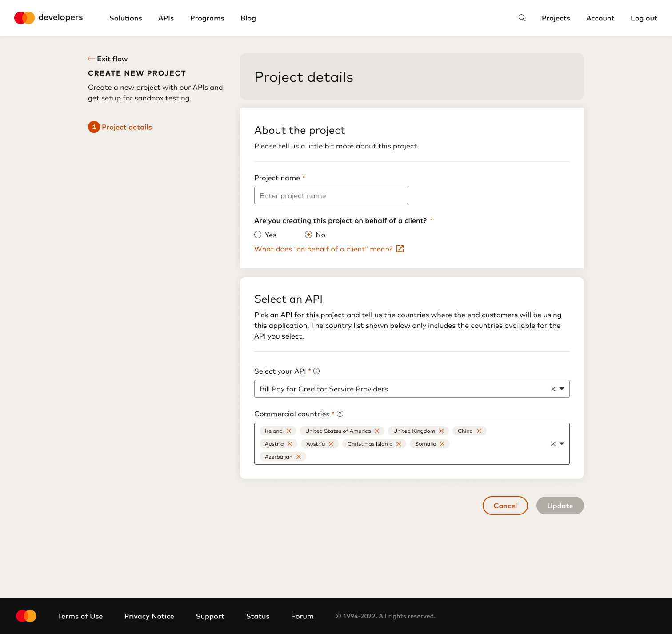Screen dimensions: 672x634
Task: Remove the Azerbaijan country tag
Action: (299, 457)
